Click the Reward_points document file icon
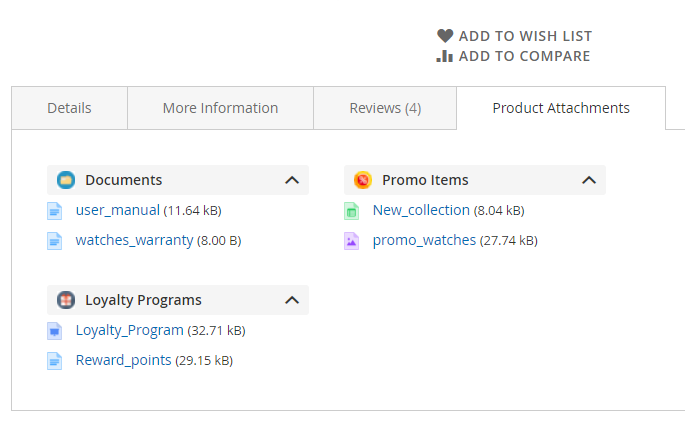Screen dimensions: 685x424 click(55, 361)
